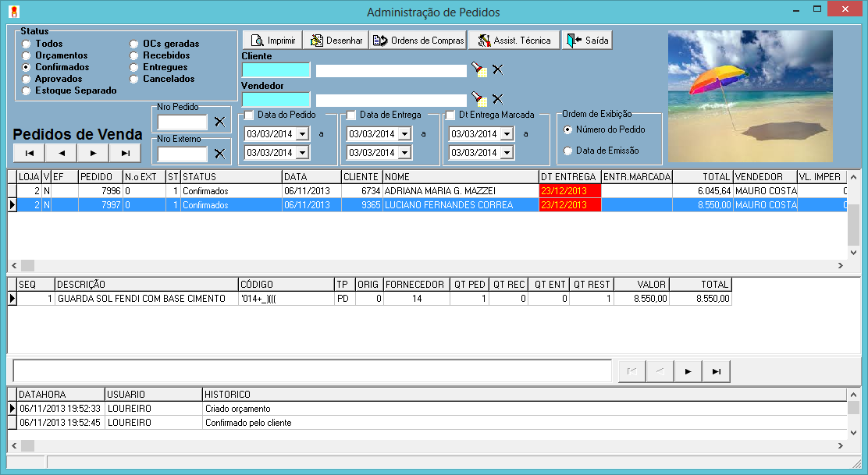Click the Nro Externo input field
The image size is (868, 475).
(x=183, y=154)
